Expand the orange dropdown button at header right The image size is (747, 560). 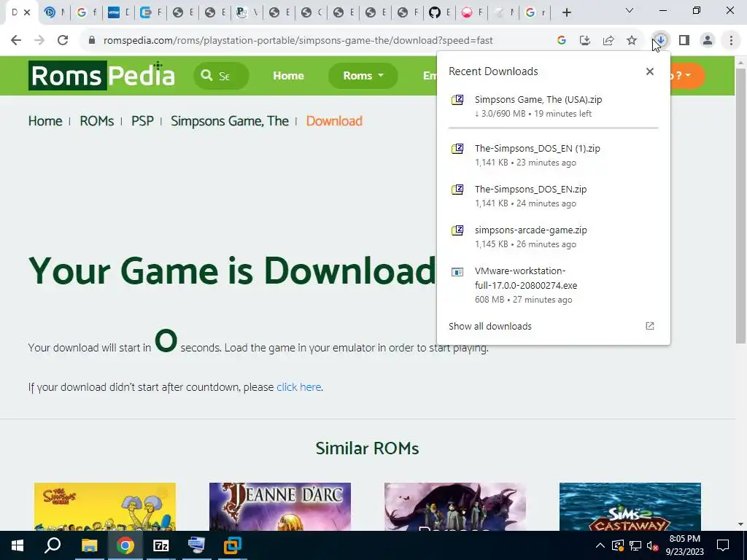click(x=687, y=76)
